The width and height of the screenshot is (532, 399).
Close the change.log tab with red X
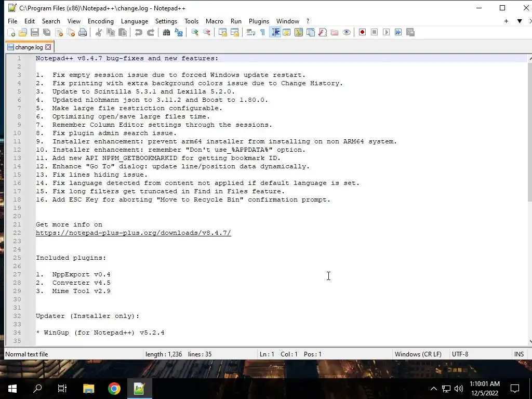pos(48,47)
